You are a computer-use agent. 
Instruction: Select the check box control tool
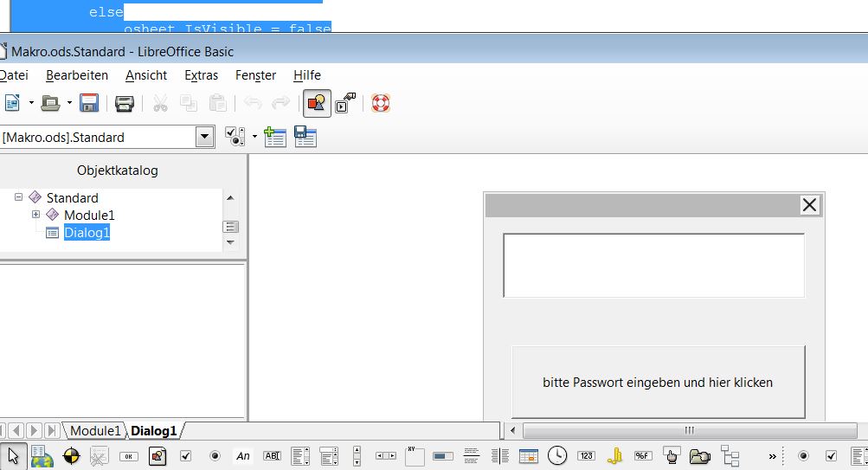pyautogui.click(x=185, y=456)
